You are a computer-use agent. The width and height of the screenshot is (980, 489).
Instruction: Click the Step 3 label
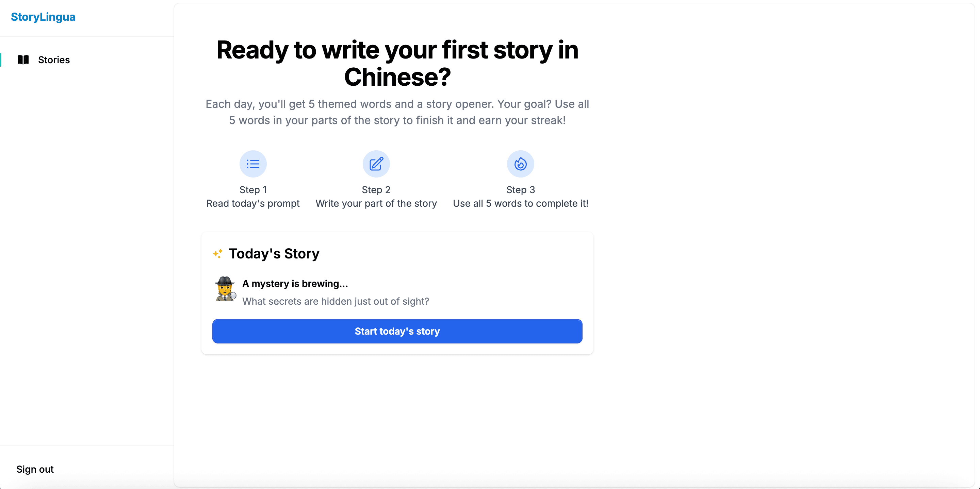tap(520, 190)
